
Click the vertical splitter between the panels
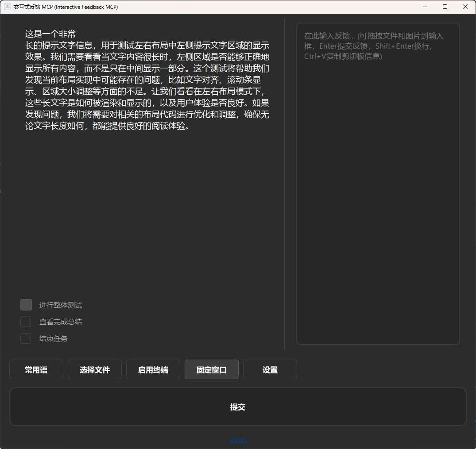point(285,184)
